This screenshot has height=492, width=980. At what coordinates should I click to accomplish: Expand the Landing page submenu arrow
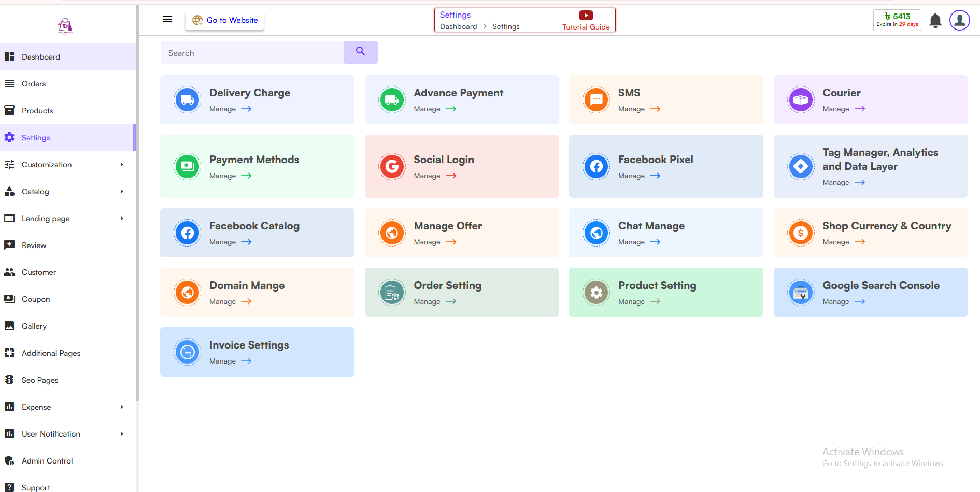(x=122, y=219)
